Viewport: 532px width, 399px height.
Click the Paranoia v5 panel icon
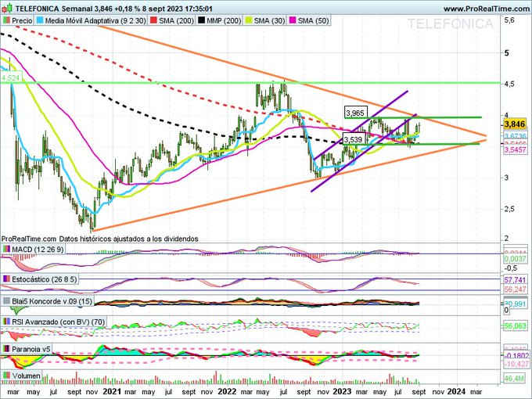click(x=6, y=349)
